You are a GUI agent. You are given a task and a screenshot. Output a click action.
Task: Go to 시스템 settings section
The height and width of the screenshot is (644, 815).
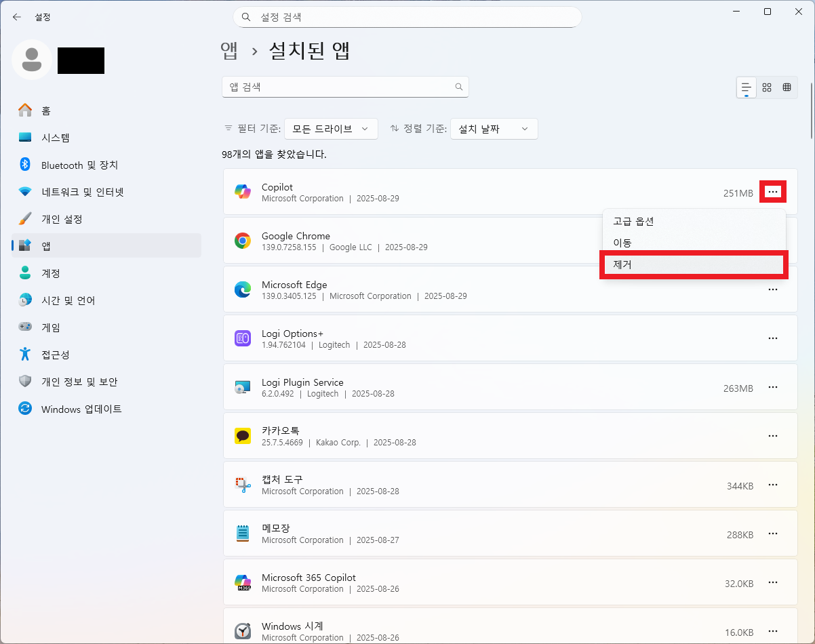pyautogui.click(x=106, y=138)
